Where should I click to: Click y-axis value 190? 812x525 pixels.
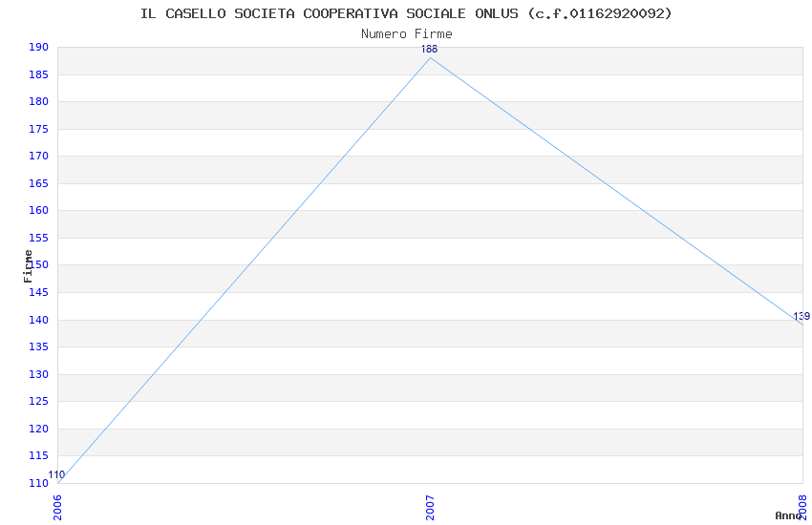[38, 47]
